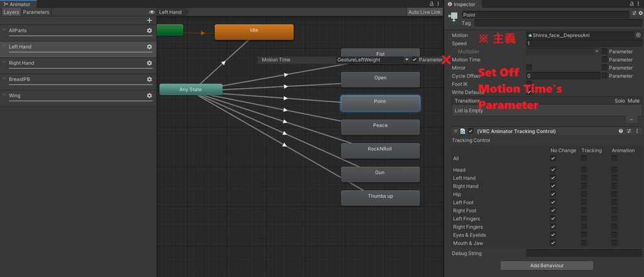The image size is (644, 277).
Task: Click the Add Behaviour button
Action: click(547, 266)
